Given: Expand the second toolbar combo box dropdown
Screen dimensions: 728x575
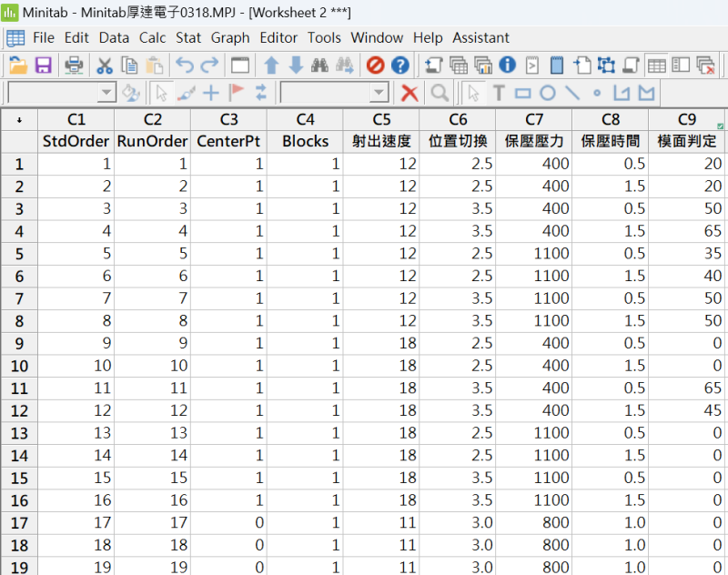Looking at the screenshot, I should pos(379,93).
